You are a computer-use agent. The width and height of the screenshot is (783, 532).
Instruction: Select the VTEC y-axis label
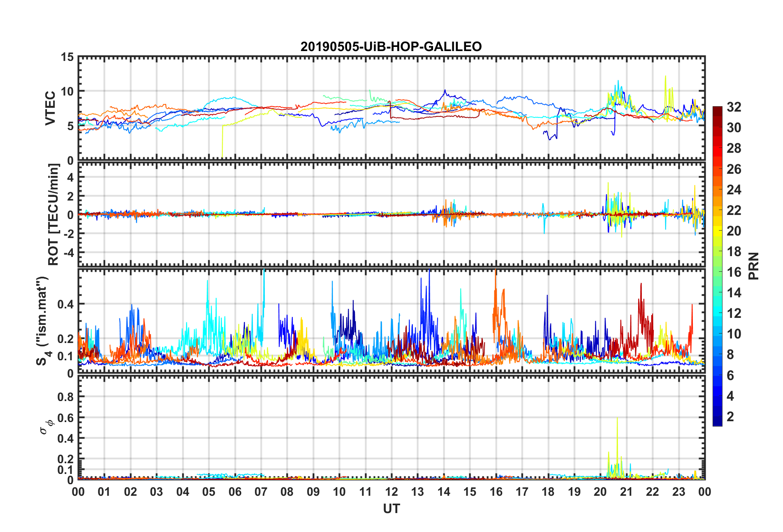click(50, 108)
